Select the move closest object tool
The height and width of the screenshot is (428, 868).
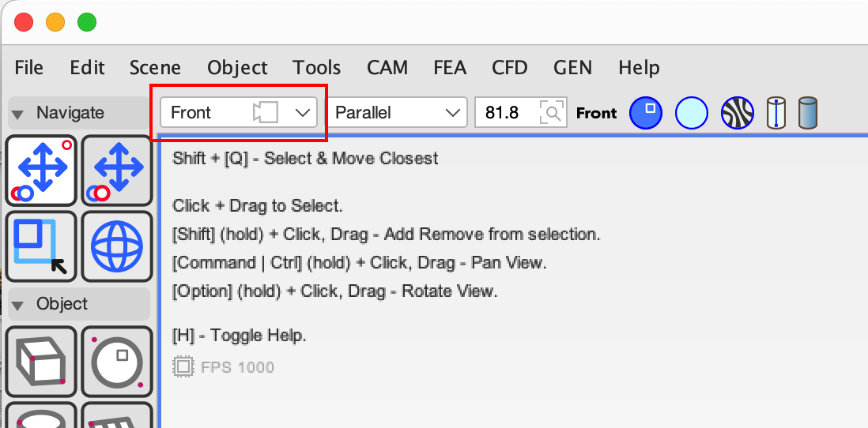click(x=41, y=170)
